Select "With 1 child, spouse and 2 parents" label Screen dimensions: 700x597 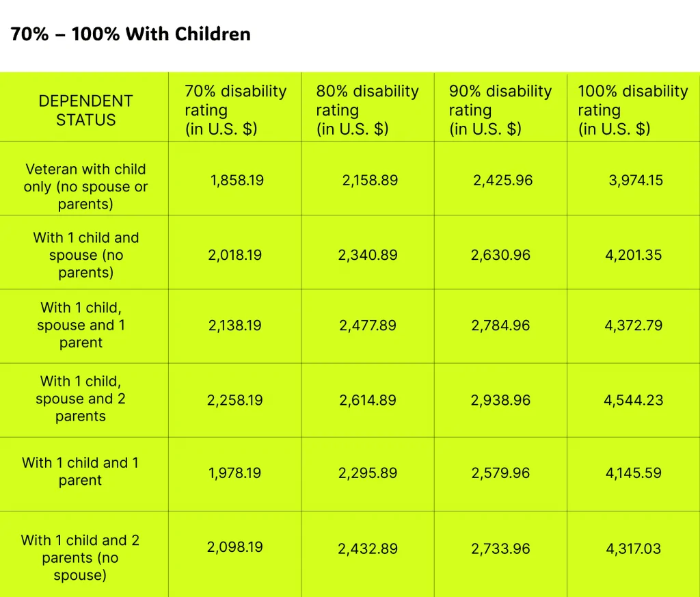[81, 399]
